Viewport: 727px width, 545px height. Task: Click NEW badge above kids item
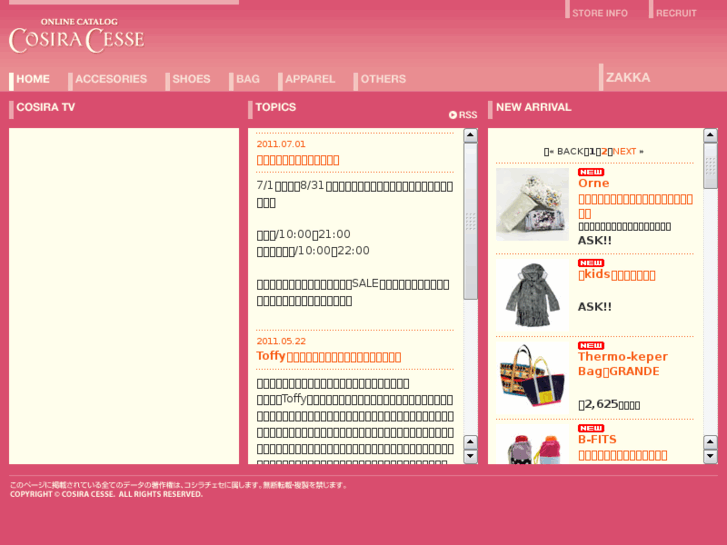point(591,263)
